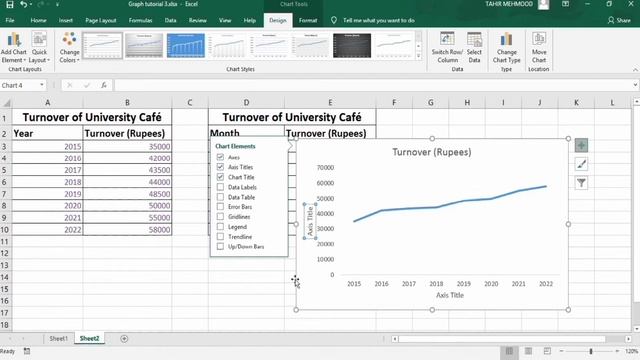
Task: Uncheck the Axes checkbox
Action: coord(220,157)
